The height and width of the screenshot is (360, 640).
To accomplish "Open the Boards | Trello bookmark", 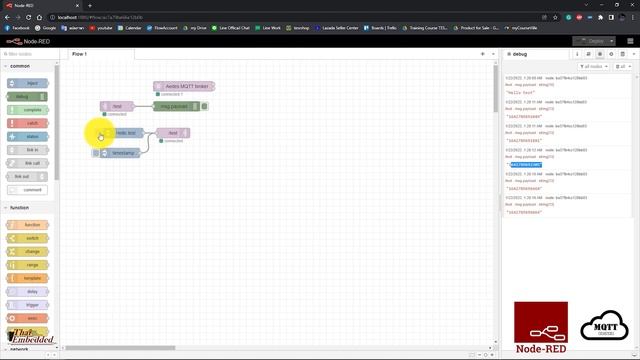I will click(380, 28).
